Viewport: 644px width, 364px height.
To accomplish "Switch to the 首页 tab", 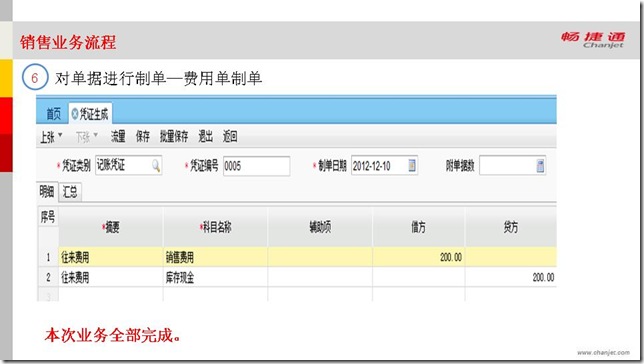I will pyautogui.click(x=53, y=114).
